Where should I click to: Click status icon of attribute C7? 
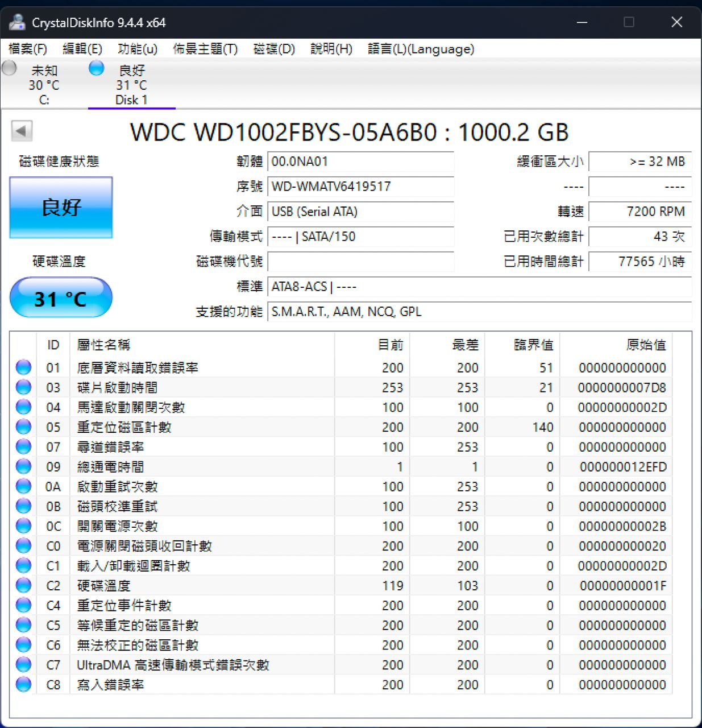pyautogui.click(x=23, y=665)
